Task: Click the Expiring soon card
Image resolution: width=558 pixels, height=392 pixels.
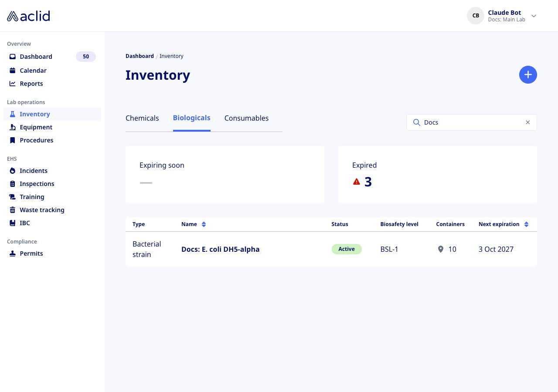Action: 225,175
